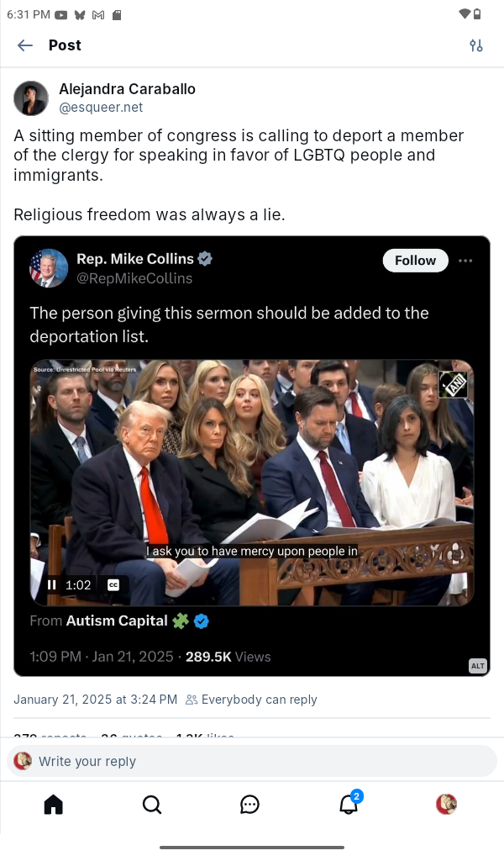Image resolution: width=504 pixels, height=861 pixels.
Task: Open Everybody can reply settings
Action: [x=251, y=700]
